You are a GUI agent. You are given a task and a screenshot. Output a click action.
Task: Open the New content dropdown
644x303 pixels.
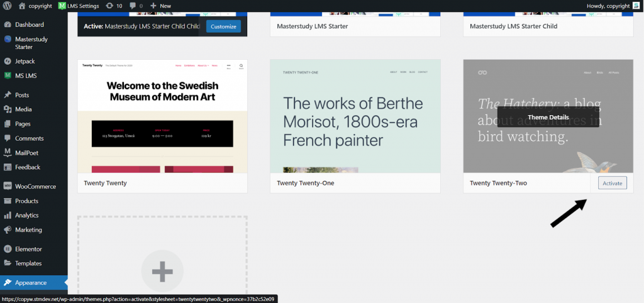pyautogui.click(x=160, y=6)
